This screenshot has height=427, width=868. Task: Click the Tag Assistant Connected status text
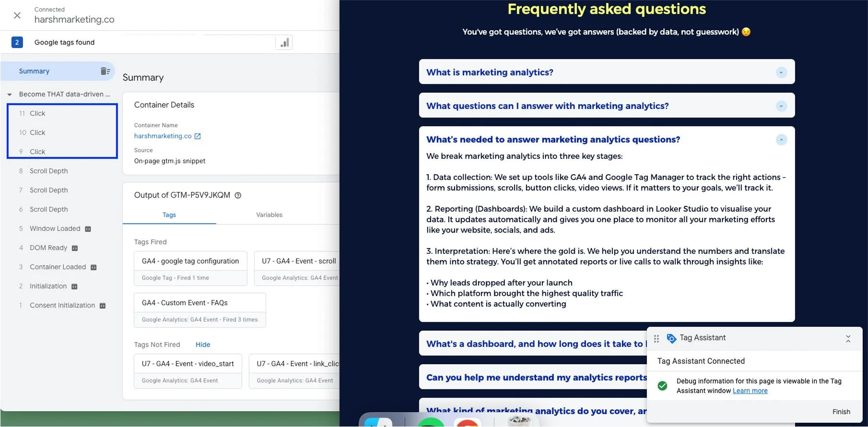701,361
